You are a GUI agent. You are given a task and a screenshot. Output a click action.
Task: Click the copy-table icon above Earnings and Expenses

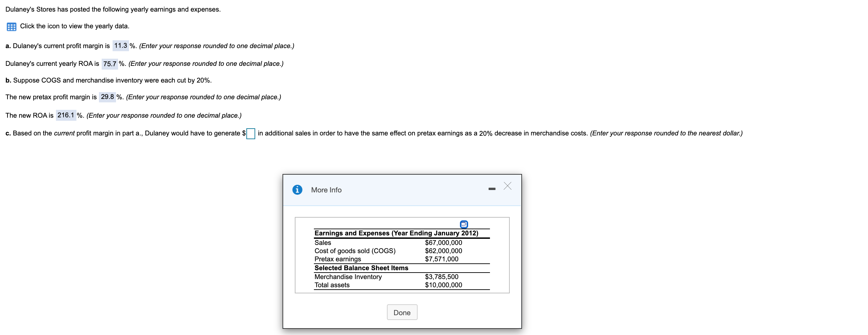[x=464, y=224]
